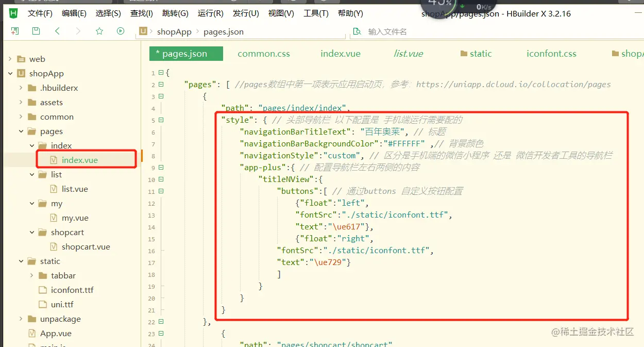This screenshot has width=644, height=347.
Task: Switch to the pages.json editor tab
Action: tap(186, 54)
